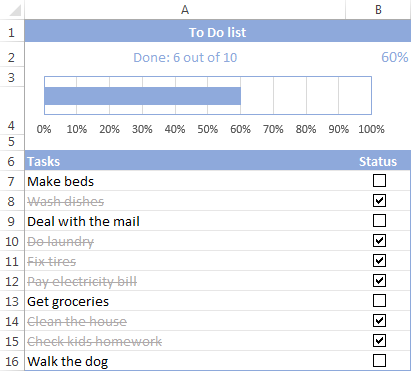Uncheck the Pay electricity bill checkbox
411x371 pixels.
tap(379, 281)
